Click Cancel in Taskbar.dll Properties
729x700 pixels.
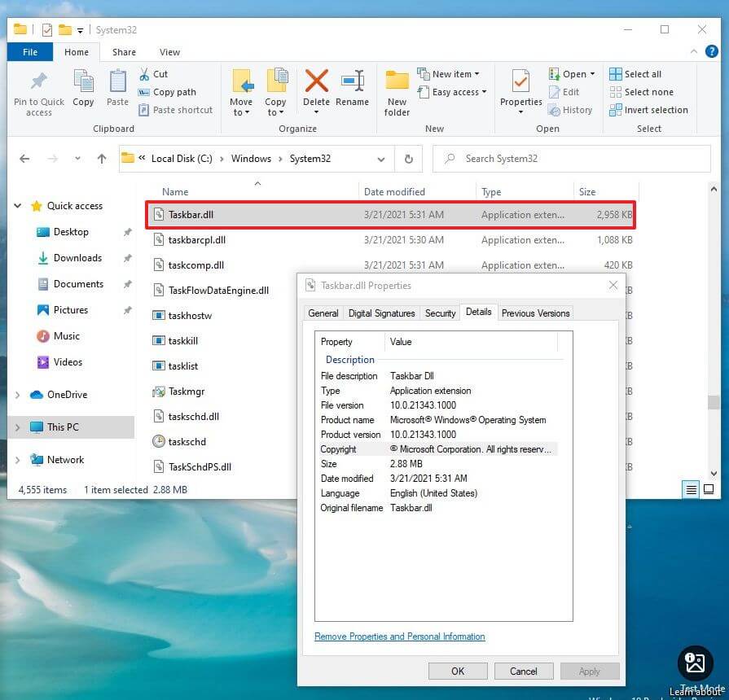click(524, 672)
